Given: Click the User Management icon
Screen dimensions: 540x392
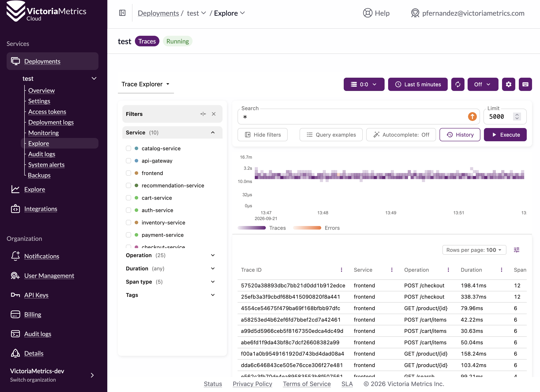Looking at the screenshot, I should [15, 276].
